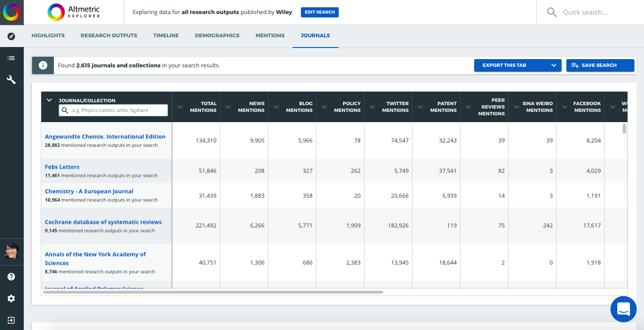Open the compass Explore icon in sidebar
Viewport: 644px width, 330px height.
point(11,36)
